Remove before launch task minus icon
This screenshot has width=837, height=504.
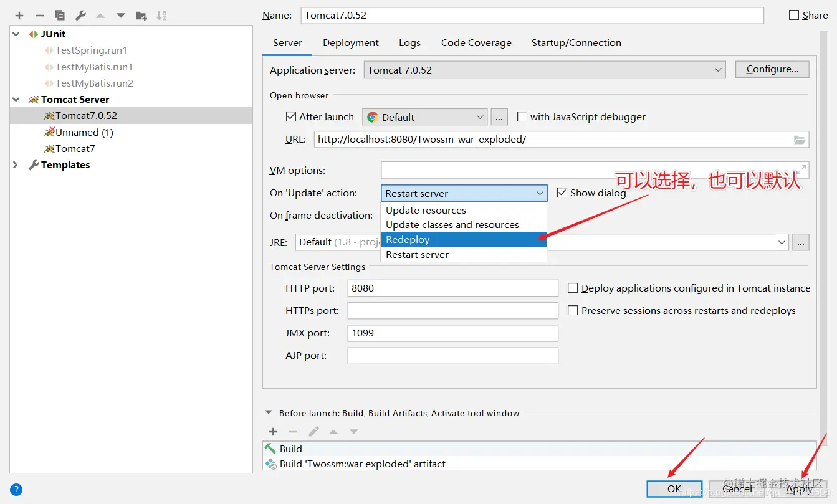click(293, 432)
